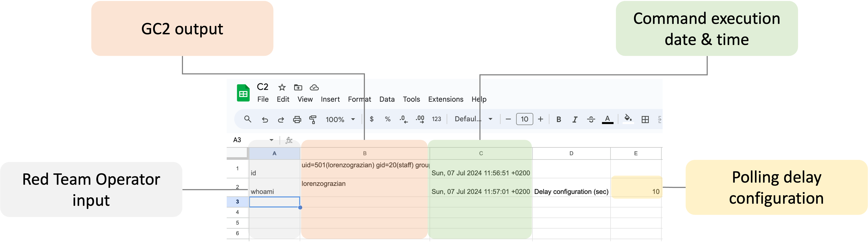Open the borders tool

tap(645, 119)
